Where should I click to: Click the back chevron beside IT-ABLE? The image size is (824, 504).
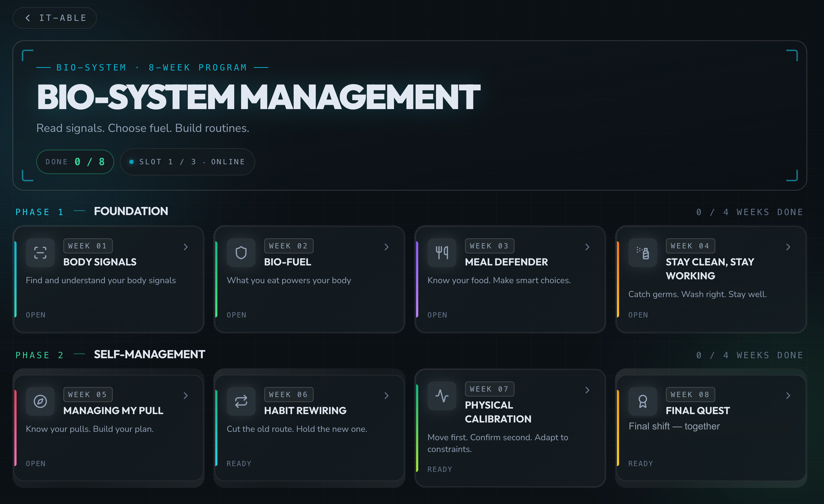click(x=28, y=18)
